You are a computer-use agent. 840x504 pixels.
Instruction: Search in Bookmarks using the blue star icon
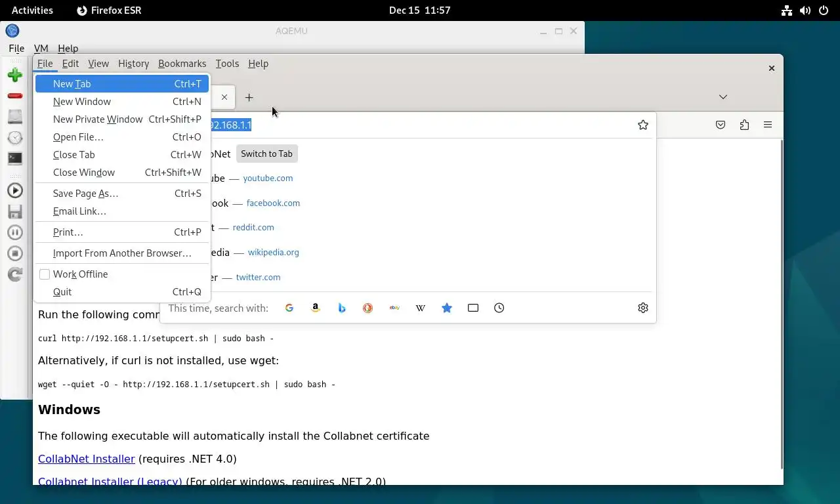pos(447,308)
